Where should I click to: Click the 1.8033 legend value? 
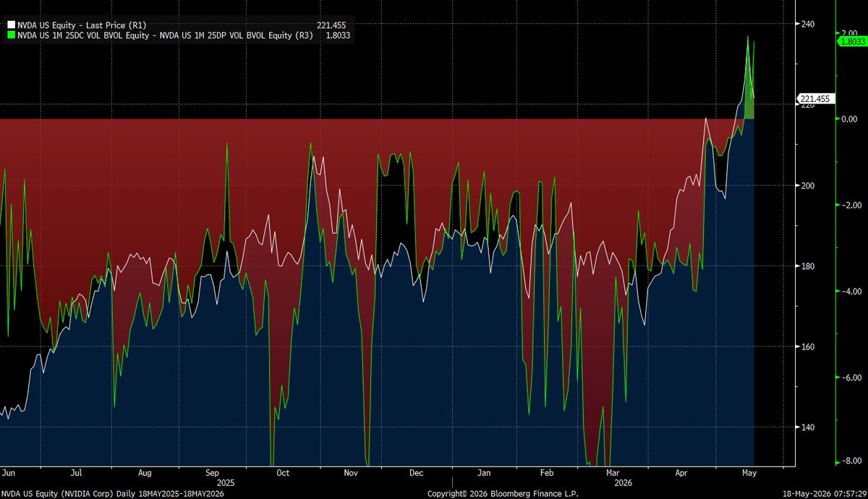[339, 34]
